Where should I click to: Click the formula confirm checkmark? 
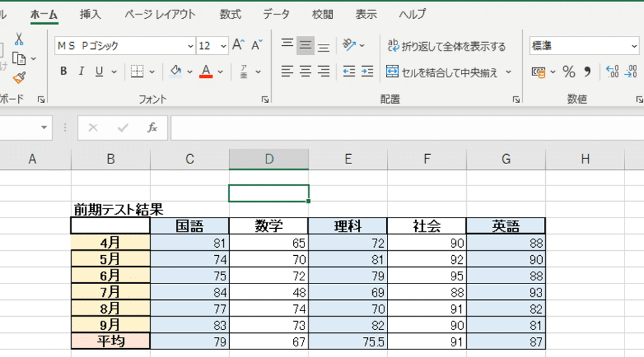pyautogui.click(x=123, y=128)
